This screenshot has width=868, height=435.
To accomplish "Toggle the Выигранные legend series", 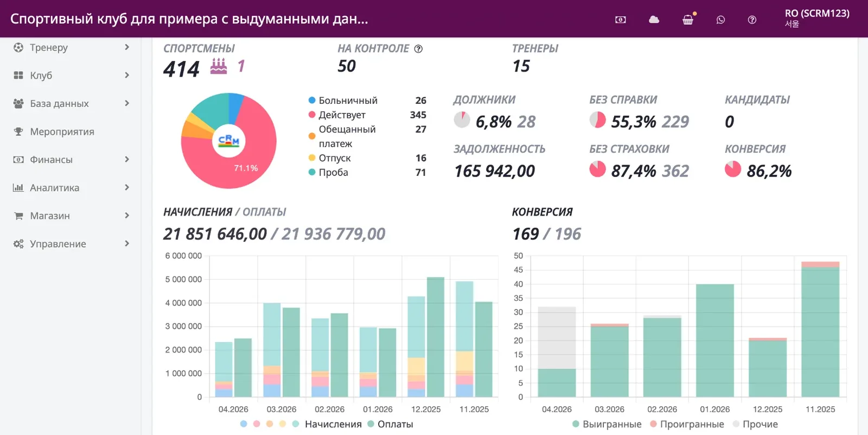I will 607,424.
